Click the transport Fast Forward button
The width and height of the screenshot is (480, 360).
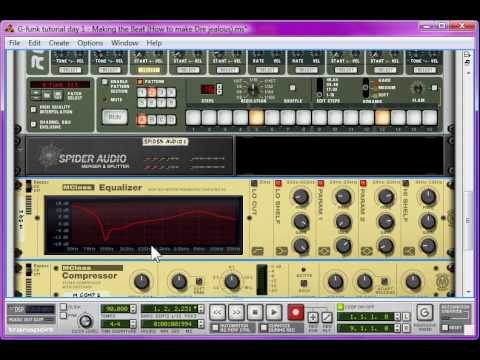[x=236, y=313]
